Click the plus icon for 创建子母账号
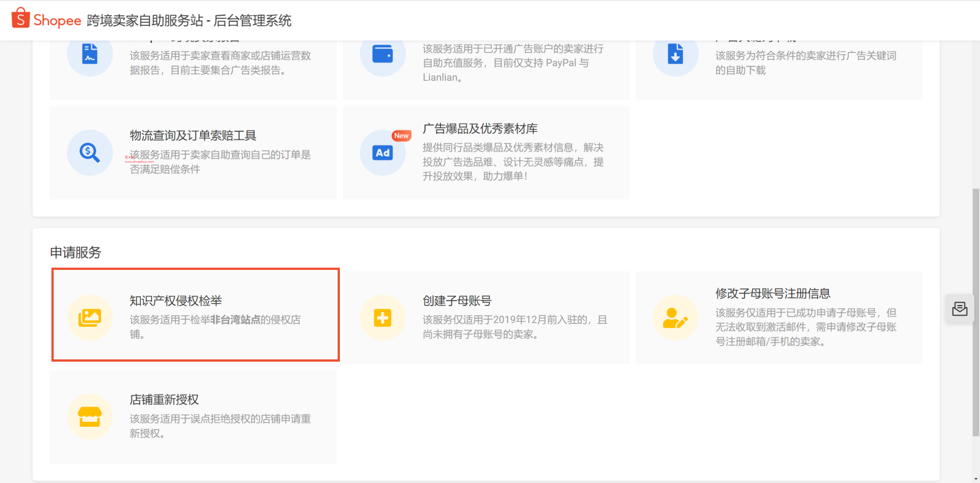The image size is (980, 483). coord(383,318)
